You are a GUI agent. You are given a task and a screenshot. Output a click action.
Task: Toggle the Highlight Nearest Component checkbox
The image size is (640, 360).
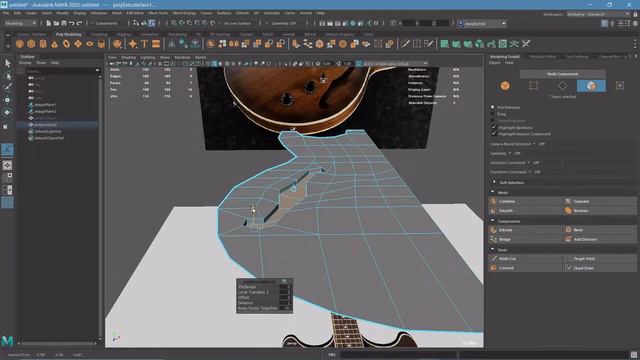pos(493,134)
